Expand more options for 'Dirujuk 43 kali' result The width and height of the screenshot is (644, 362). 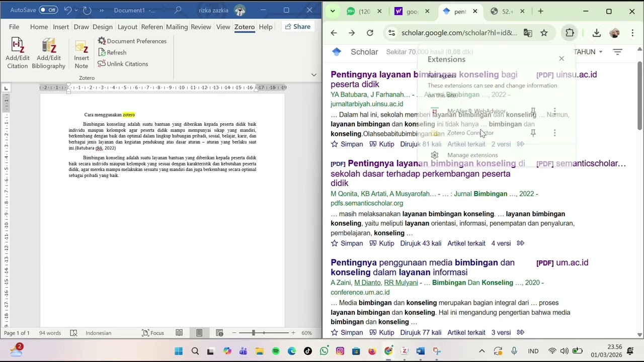coord(521,243)
